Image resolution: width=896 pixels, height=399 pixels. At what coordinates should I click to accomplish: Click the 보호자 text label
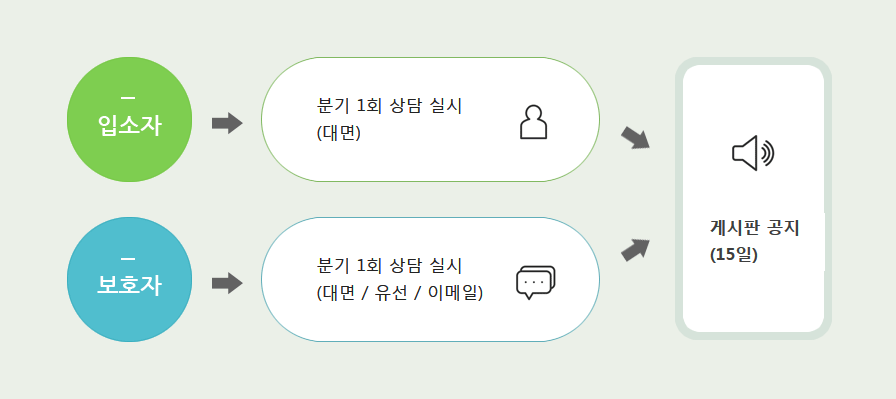pyautogui.click(x=130, y=285)
